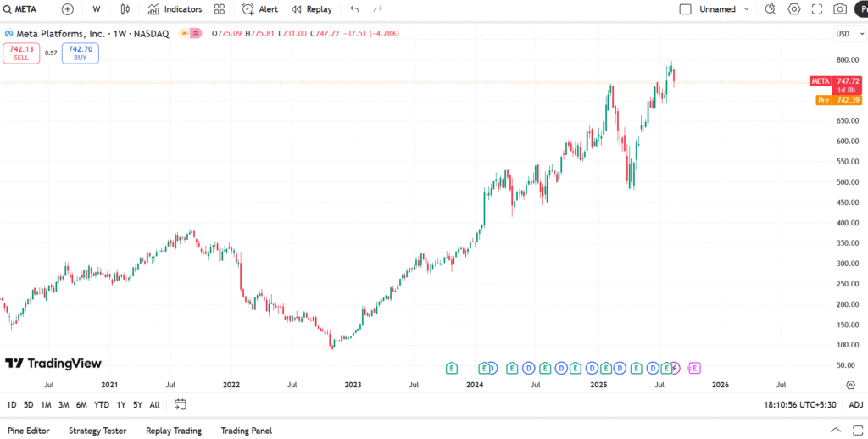
Task: Click the Meta logo icon in legend
Action: point(8,33)
